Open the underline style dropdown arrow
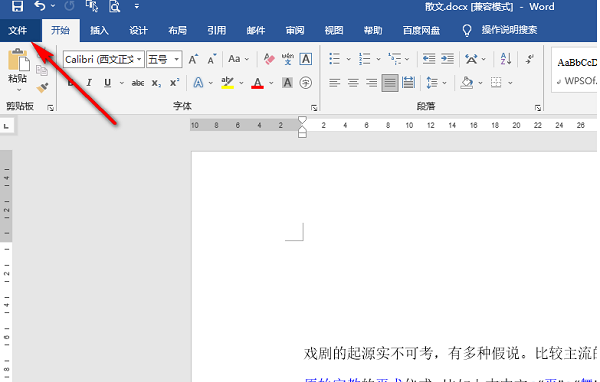 [121, 83]
